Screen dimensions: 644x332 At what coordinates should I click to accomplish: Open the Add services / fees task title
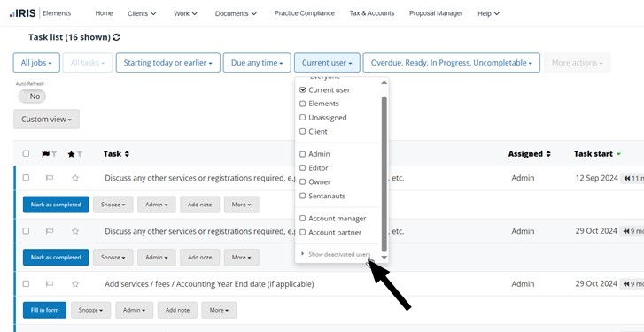pos(209,283)
